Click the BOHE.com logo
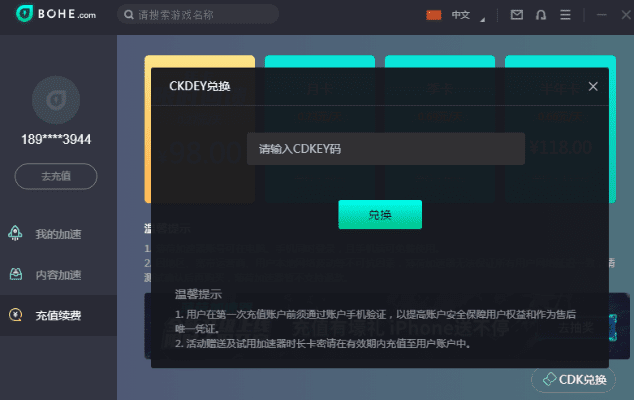634x400 pixels. [56, 14]
